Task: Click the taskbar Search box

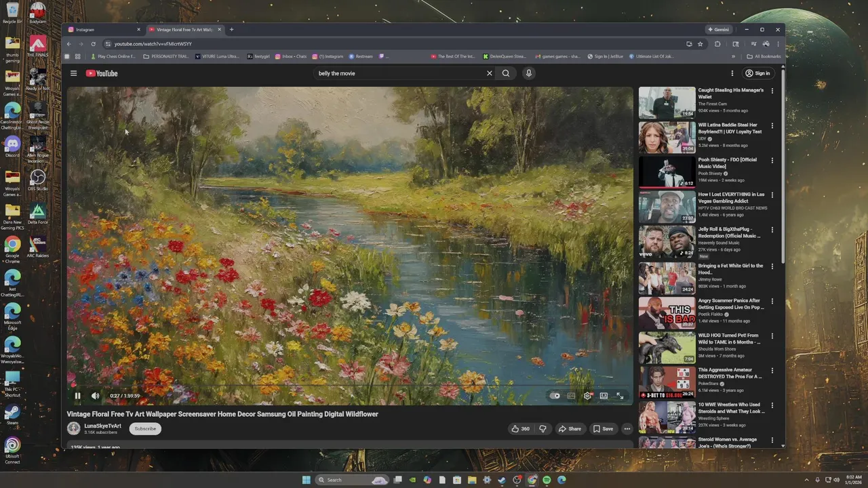Action: [x=352, y=480]
